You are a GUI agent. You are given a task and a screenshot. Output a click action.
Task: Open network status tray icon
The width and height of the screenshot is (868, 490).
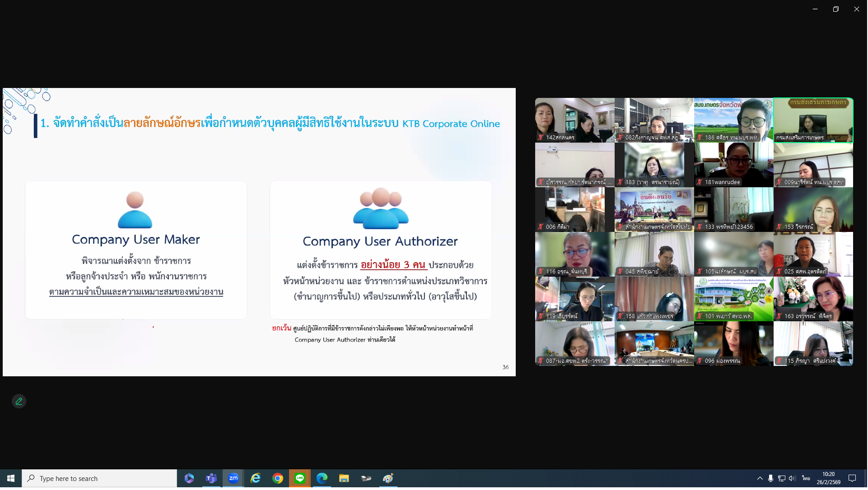click(x=782, y=478)
